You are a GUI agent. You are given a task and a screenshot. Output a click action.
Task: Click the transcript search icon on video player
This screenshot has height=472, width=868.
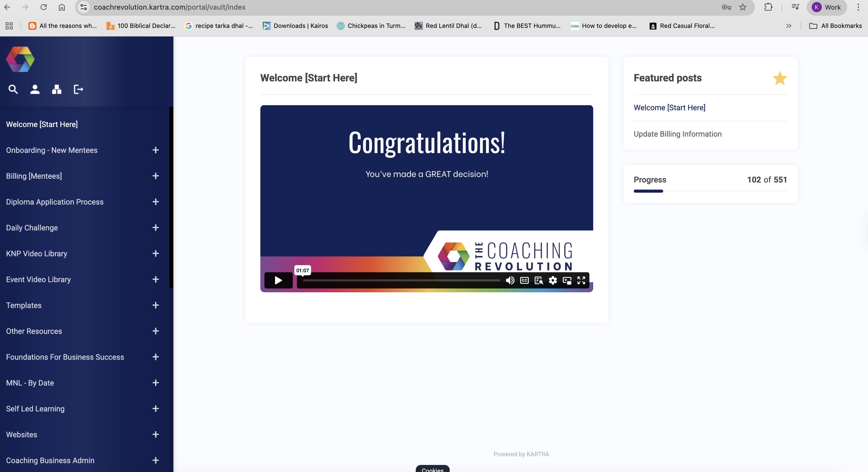538,280
